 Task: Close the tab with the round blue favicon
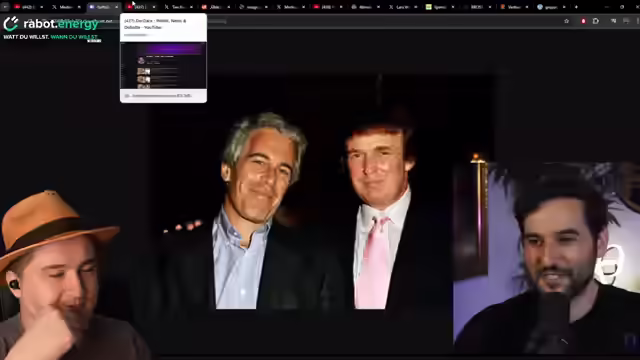pos(564,7)
